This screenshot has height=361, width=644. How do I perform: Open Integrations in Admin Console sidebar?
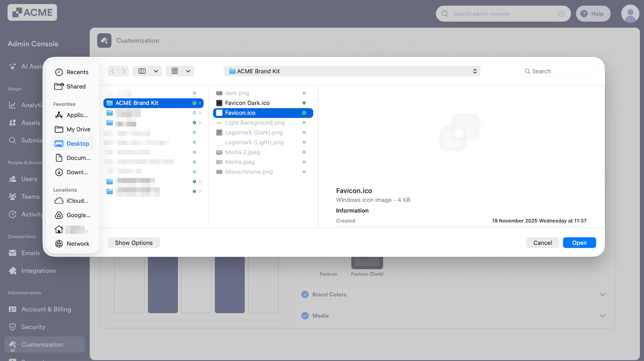pos(32,271)
